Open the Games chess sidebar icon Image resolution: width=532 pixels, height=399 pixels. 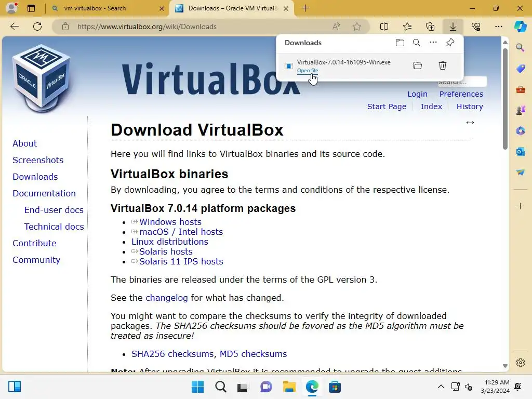pos(520,110)
